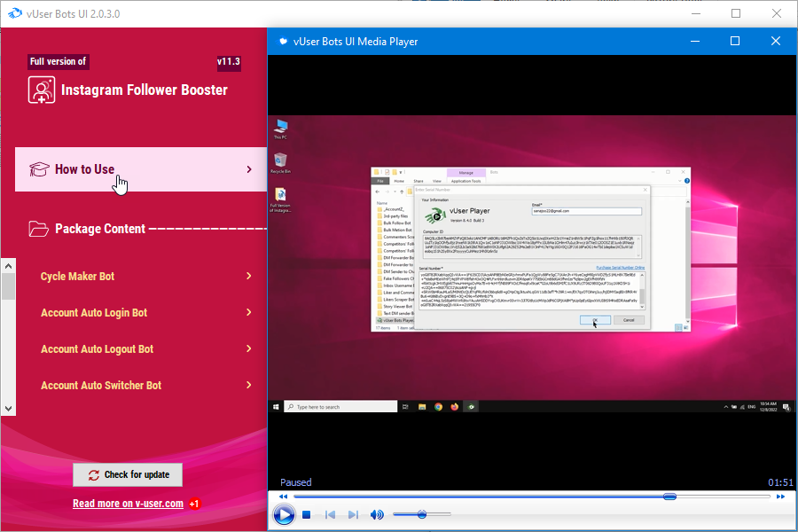798x532 pixels.
Task: Click the rewind arrows left of seek bar
Action: (284, 497)
